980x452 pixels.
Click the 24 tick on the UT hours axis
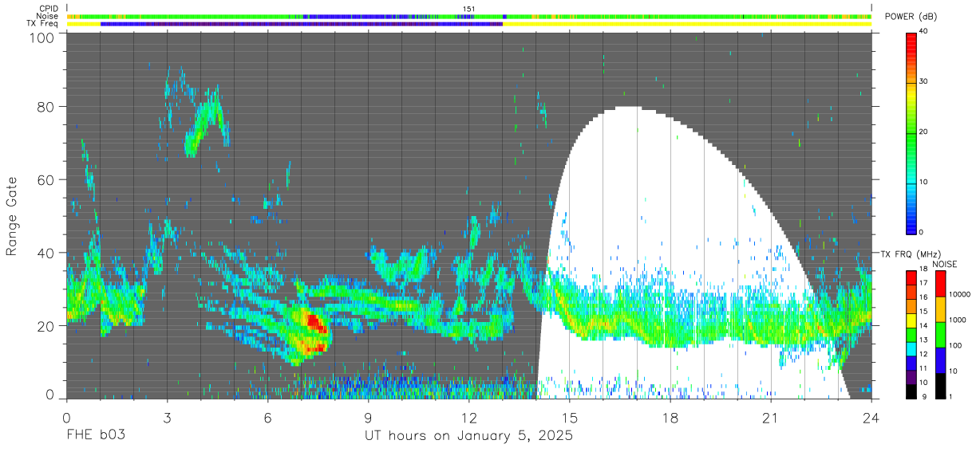pyautogui.click(x=871, y=418)
